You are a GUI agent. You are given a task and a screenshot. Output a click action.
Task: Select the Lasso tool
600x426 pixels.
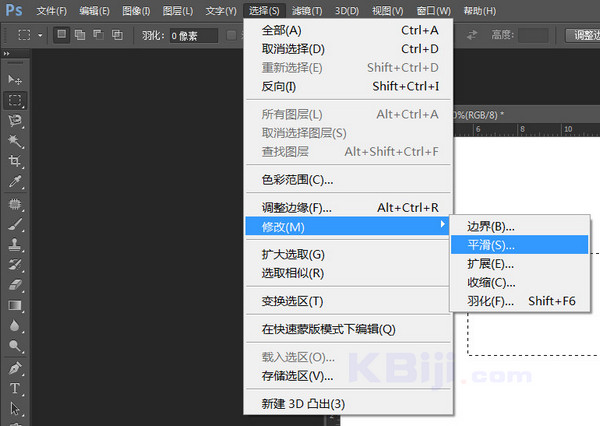pyautogui.click(x=15, y=120)
